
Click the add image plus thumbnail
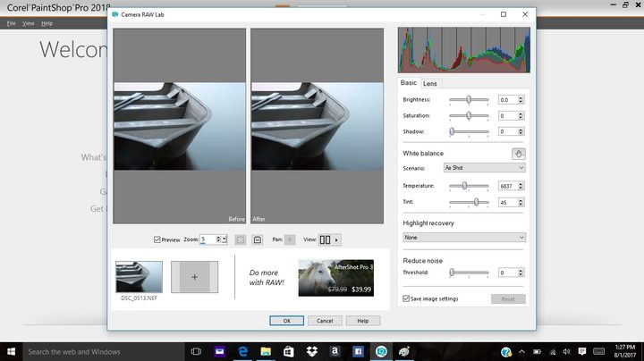coord(194,277)
